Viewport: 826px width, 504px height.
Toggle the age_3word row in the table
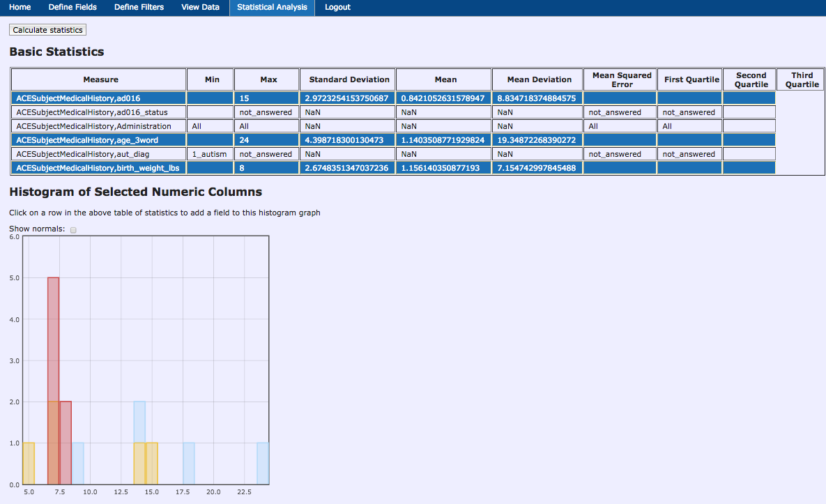point(98,140)
